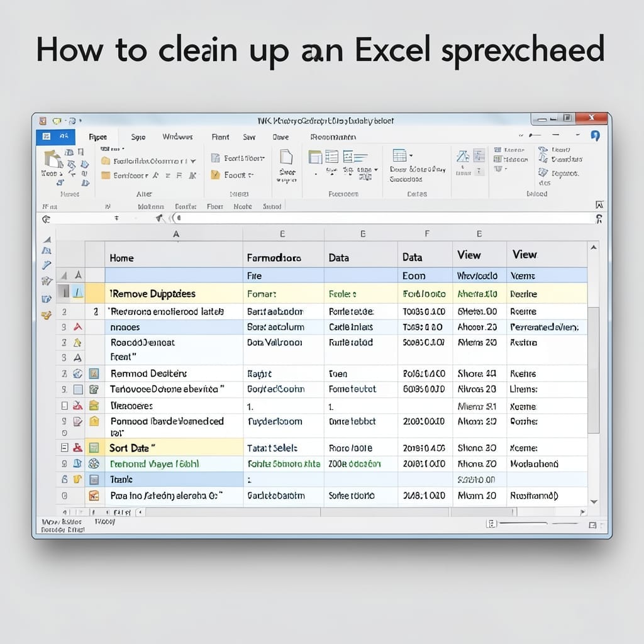Tick the small checkbox in 'Wenooeres' row
This screenshot has width=644, height=644.
click(x=65, y=406)
